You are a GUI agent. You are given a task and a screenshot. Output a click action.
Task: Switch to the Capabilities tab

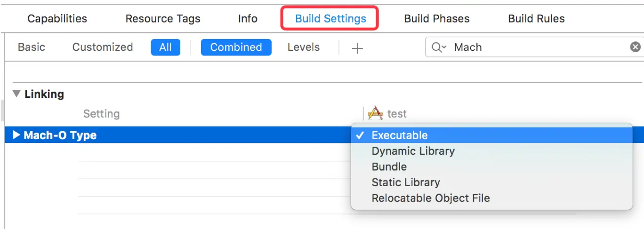click(57, 19)
